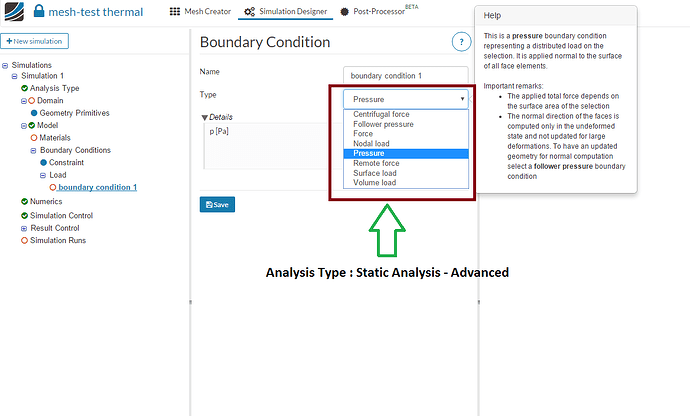Save the boundary condition
The image size is (690, 416).
217,204
